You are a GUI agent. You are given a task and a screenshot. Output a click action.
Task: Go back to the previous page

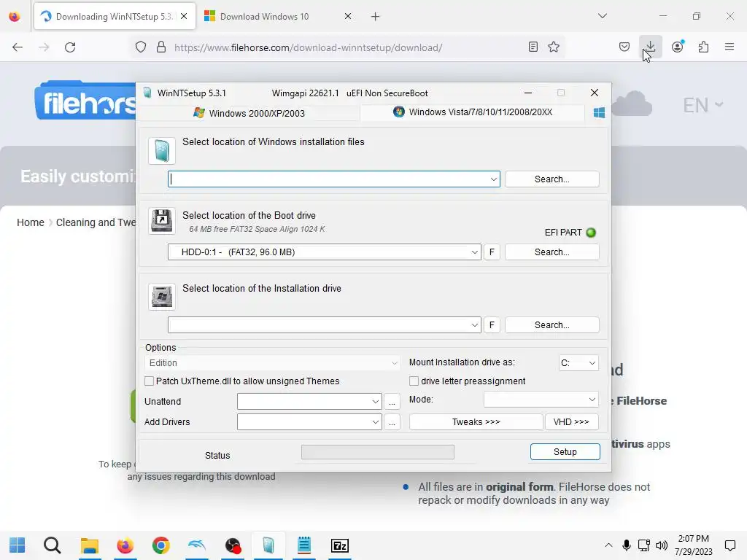click(x=18, y=47)
